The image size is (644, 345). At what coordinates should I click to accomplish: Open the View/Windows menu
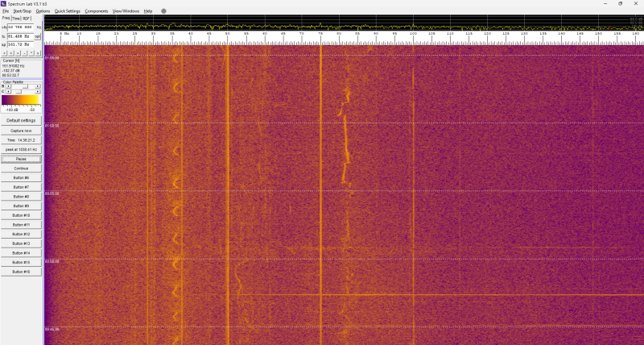(x=126, y=11)
